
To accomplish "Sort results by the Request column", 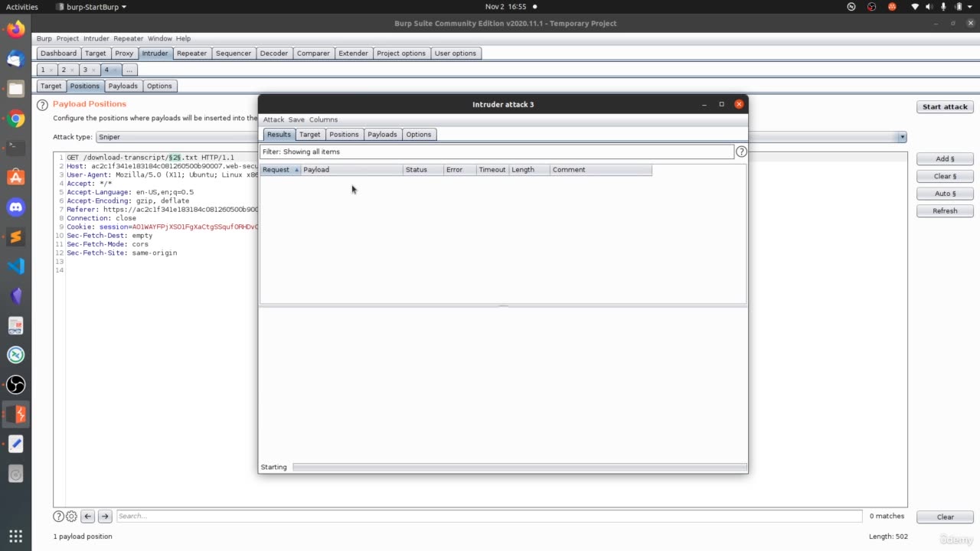I will [280, 170].
